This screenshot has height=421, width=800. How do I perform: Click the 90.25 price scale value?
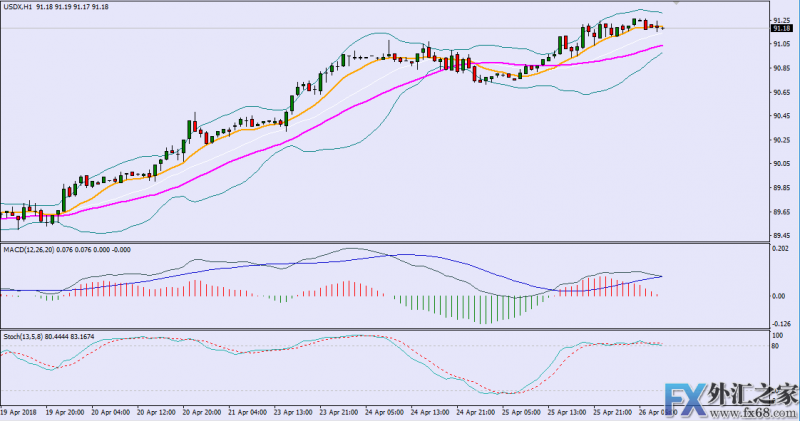click(x=781, y=140)
